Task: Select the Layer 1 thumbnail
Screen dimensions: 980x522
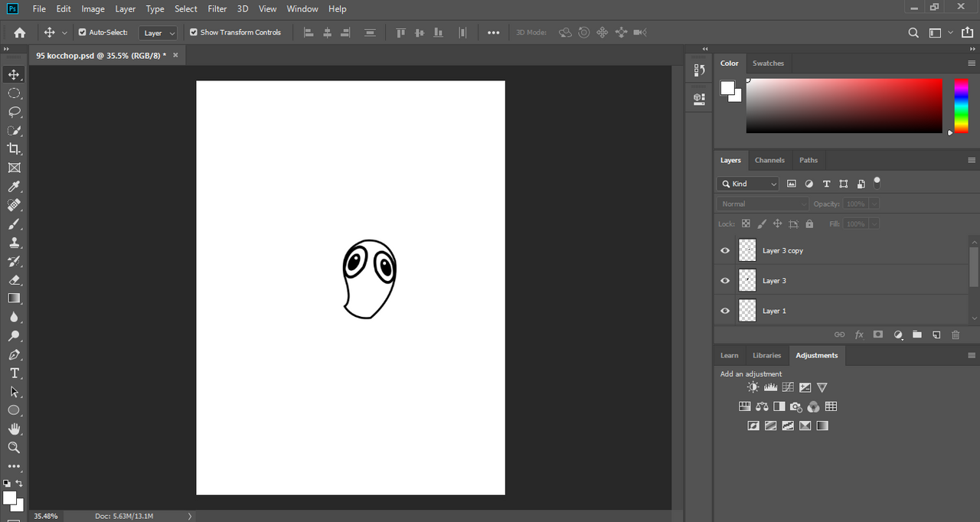Action: (747, 311)
